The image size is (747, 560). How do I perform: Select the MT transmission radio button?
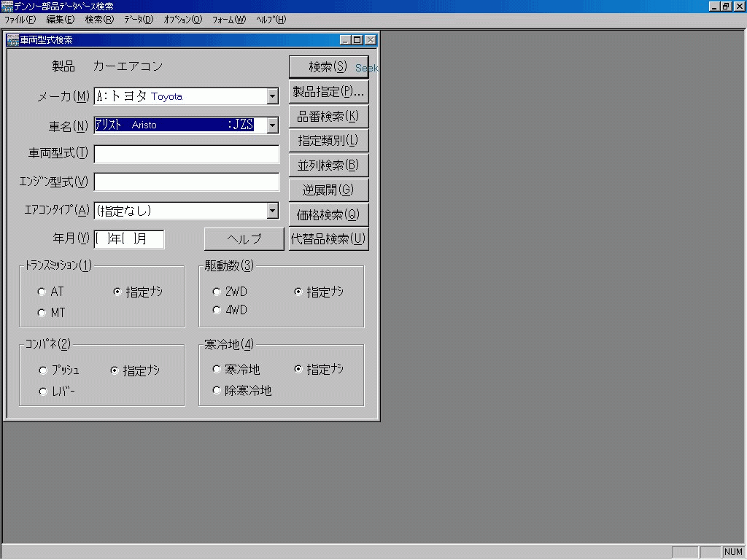pos(42,311)
